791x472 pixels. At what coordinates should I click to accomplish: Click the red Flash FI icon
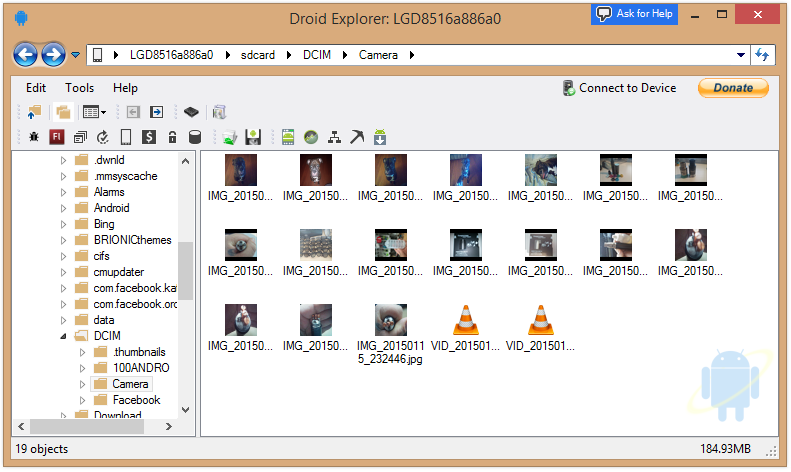(x=57, y=137)
